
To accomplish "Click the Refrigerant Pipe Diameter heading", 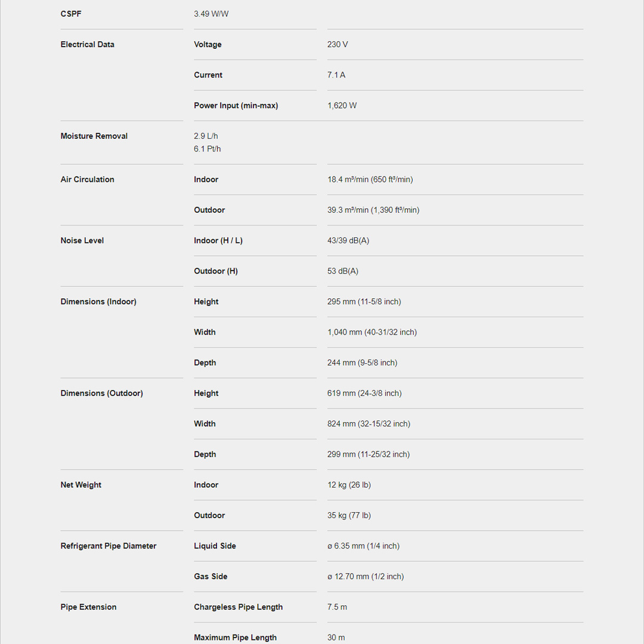I will [x=108, y=546].
